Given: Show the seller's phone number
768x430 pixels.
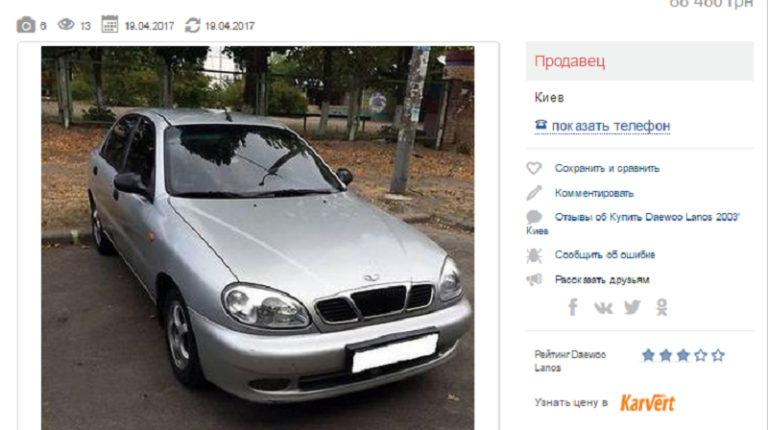Looking at the screenshot, I should click(x=611, y=126).
